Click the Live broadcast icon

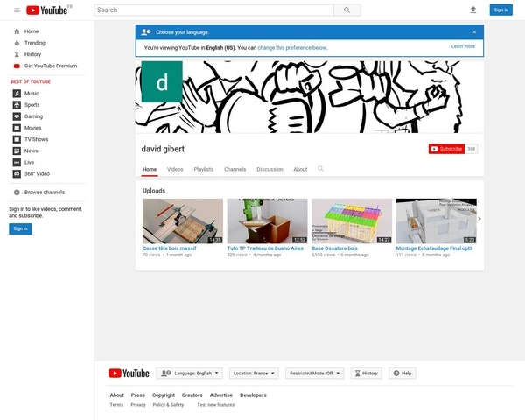click(17, 162)
